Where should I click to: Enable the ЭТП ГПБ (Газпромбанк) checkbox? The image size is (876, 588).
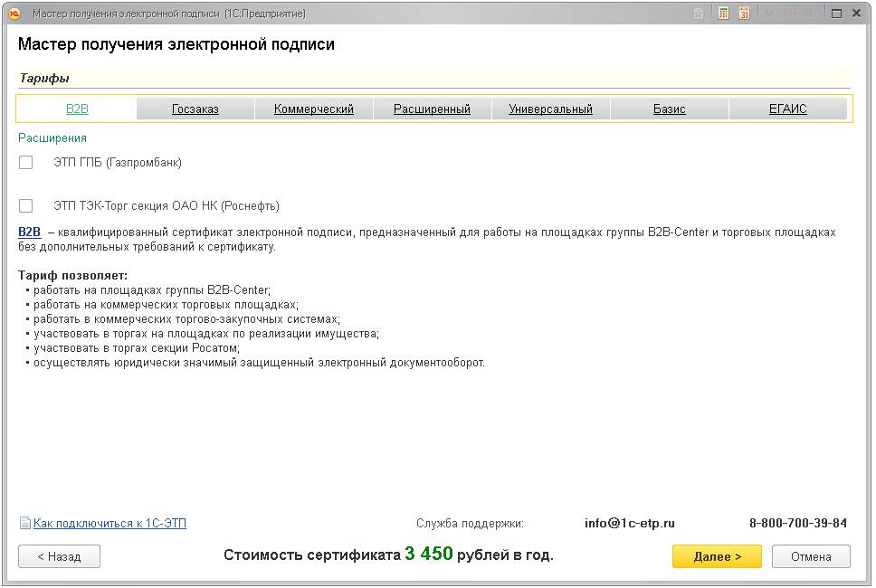pyautogui.click(x=25, y=163)
